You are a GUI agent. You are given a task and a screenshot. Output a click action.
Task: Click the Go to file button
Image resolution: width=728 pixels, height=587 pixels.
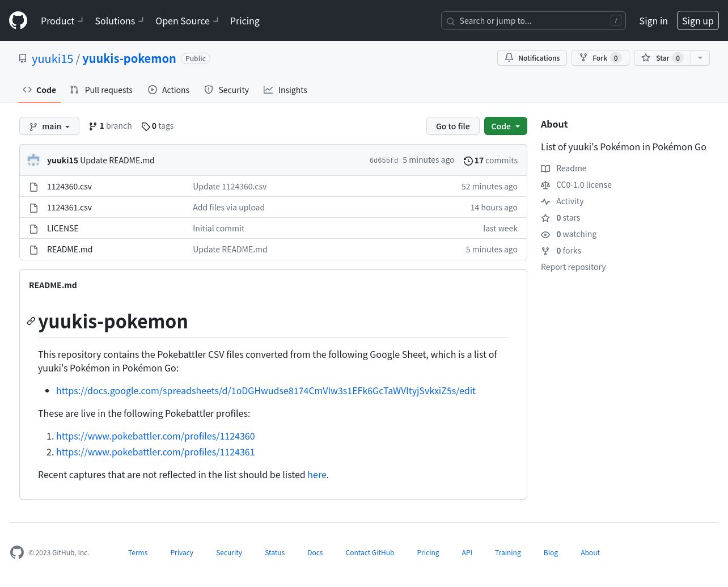[453, 126]
